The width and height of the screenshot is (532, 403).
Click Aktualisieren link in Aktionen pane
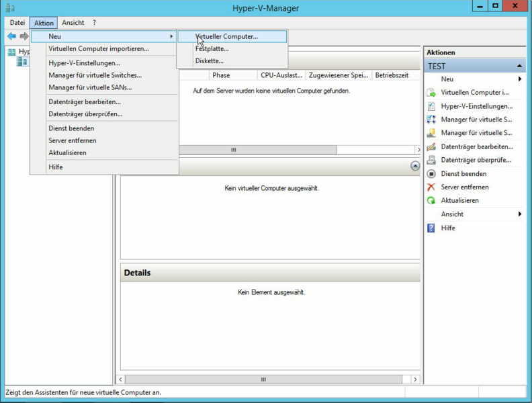pos(459,200)
